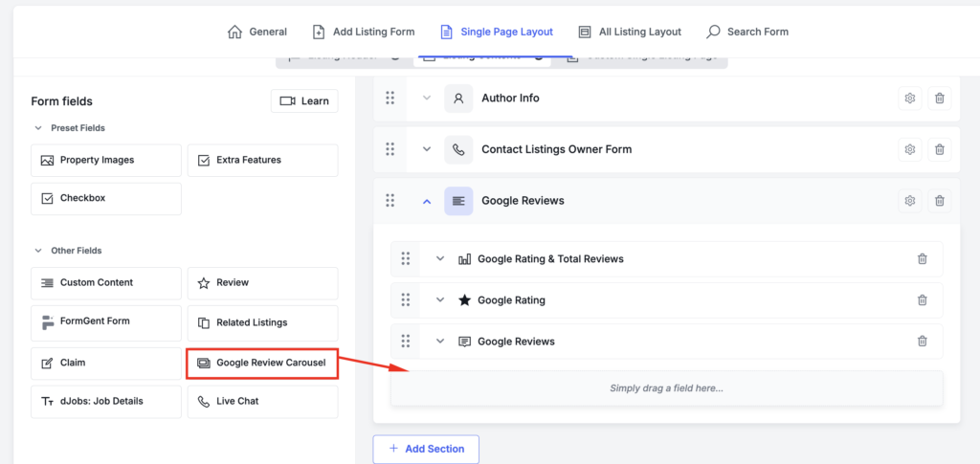Select the Live Chat field
Viewport: 980px width, 464px height.
click(x=262, y=402)
